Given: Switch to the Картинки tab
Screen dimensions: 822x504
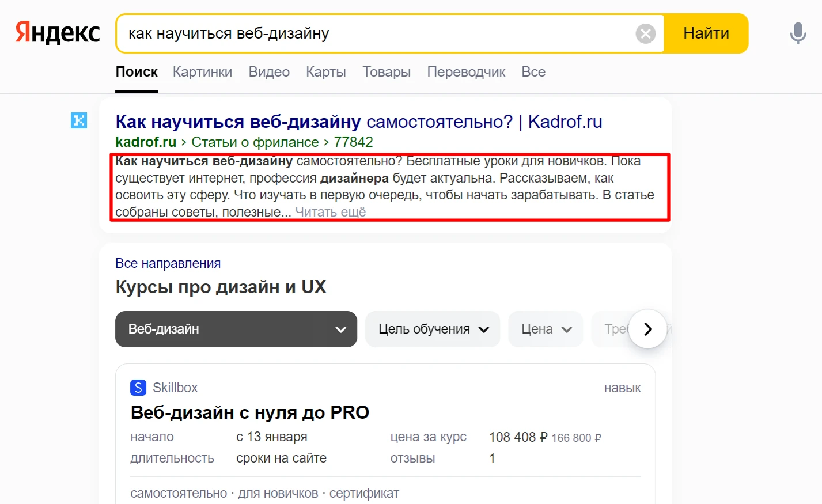Looking at the screenshot, I should pyautogui.click(x=202, y=71).
